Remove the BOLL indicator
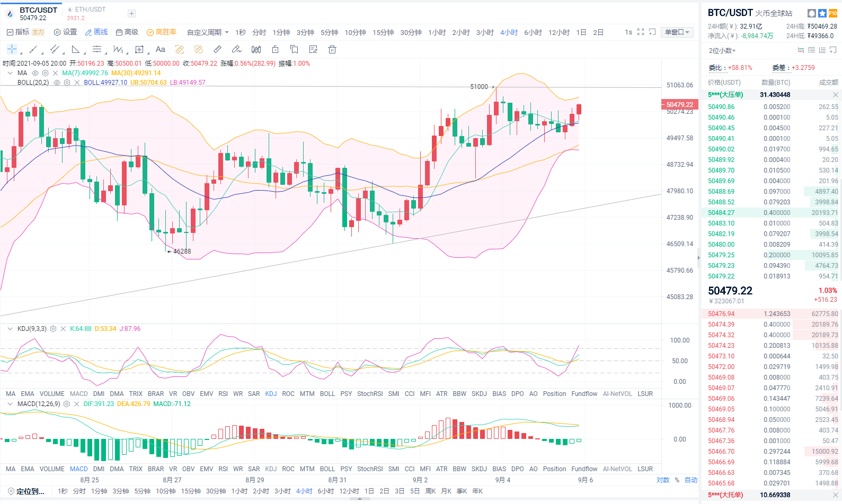Screen dimensions: 842x504 tap(77, 83)
